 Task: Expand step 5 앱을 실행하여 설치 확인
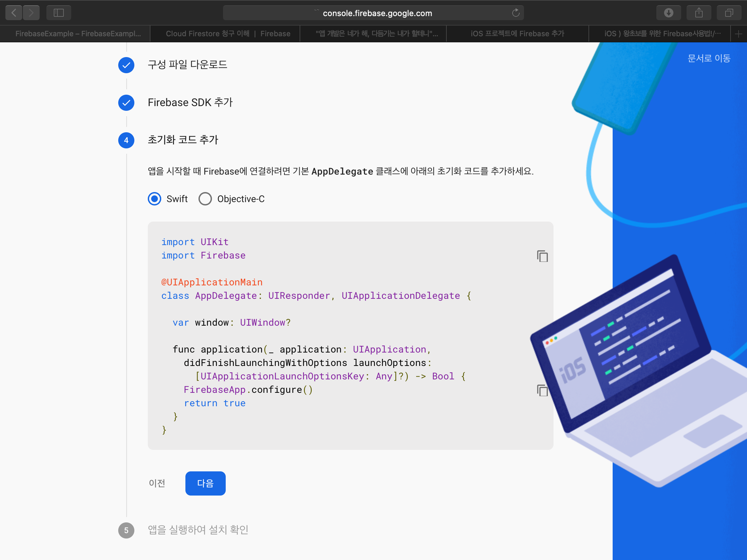pos(198,530)
